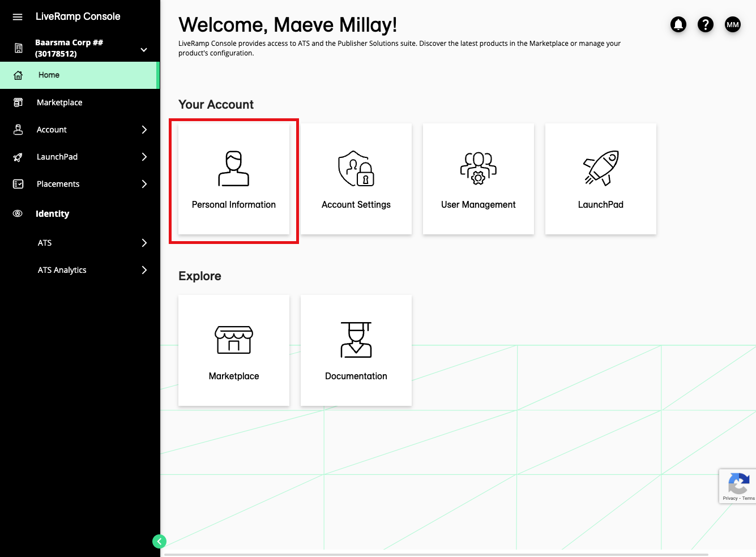Click the Account person icon in sidebar
756x557 pixels.
[18, 130]
